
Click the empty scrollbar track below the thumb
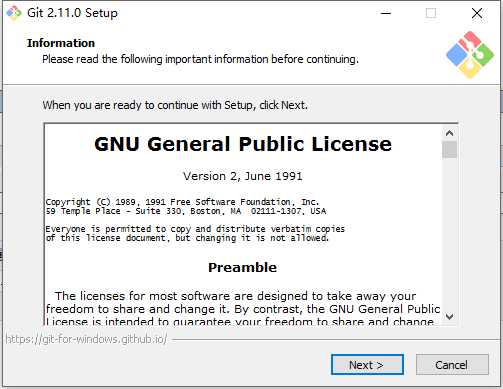[x=449, y=234]
